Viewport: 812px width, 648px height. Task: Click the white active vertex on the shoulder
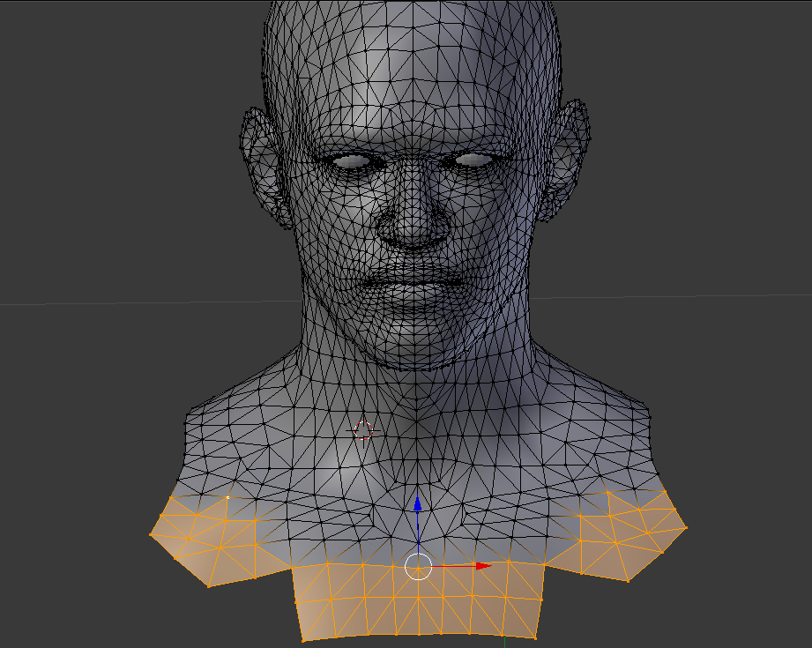[x=227, y=498]
